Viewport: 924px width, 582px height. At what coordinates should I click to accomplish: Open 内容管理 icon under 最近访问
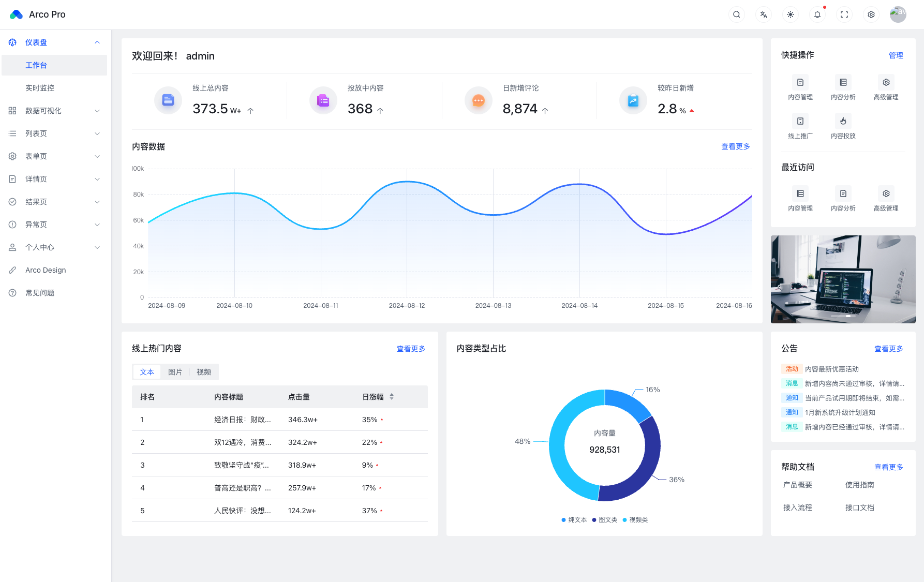(800, 193)
